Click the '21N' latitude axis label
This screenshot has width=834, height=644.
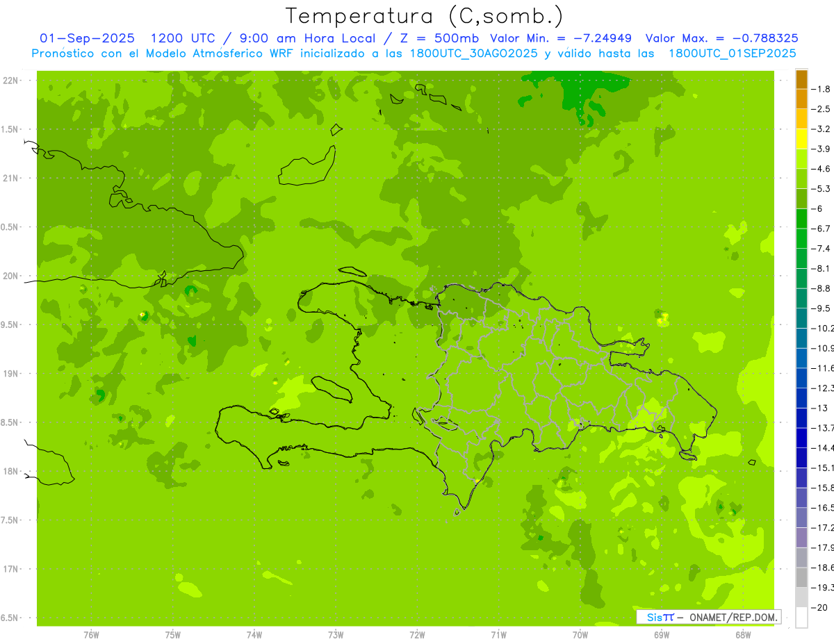[10, 178]
